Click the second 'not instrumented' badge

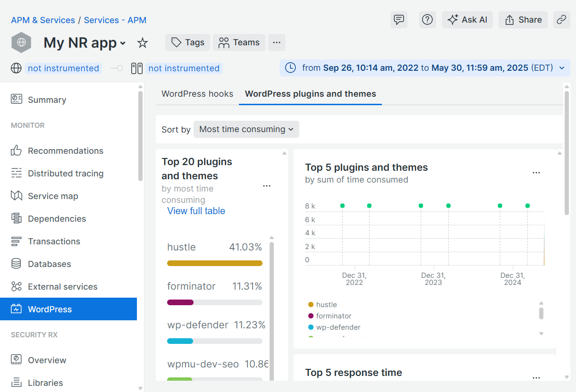[184, 68]
